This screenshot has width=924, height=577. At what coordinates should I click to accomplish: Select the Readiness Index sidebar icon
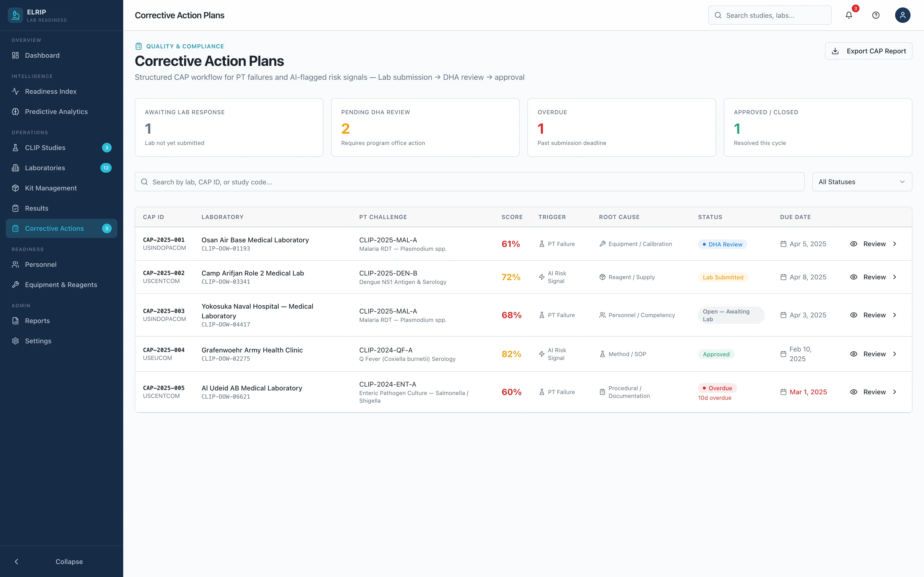pos(15,91)
